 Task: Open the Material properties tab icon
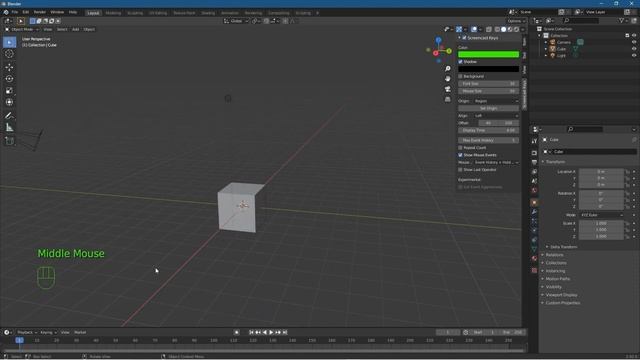pyautogui.click(x=534, y=258)
